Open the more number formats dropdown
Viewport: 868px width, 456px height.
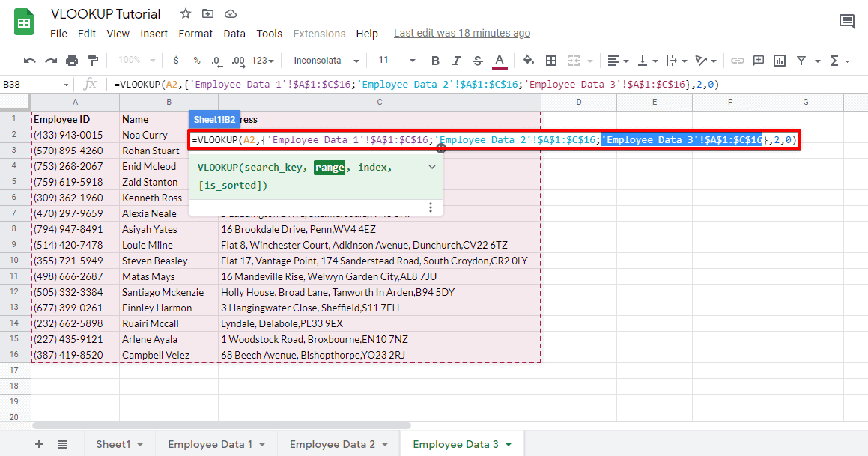click(261, 60)
